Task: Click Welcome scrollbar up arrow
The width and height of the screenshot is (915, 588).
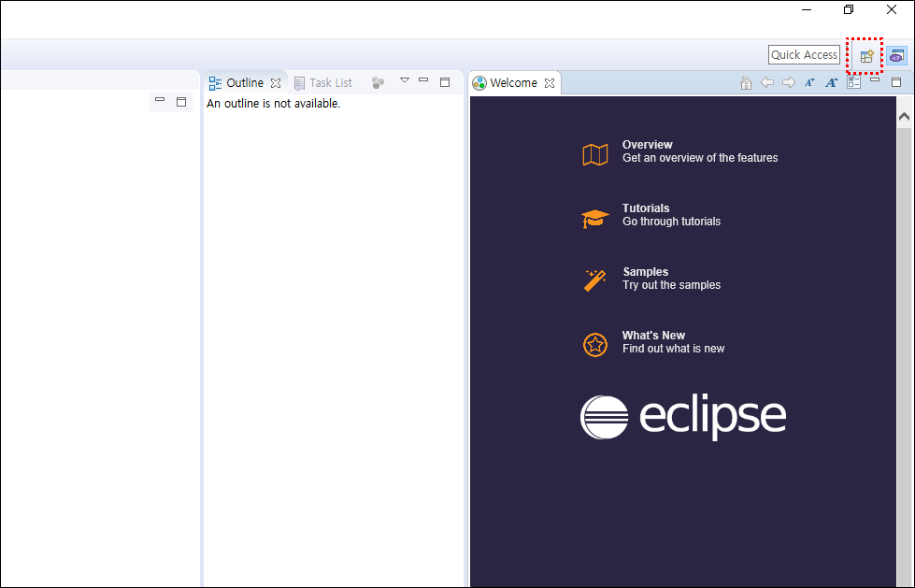Action: tap(904, 116)
